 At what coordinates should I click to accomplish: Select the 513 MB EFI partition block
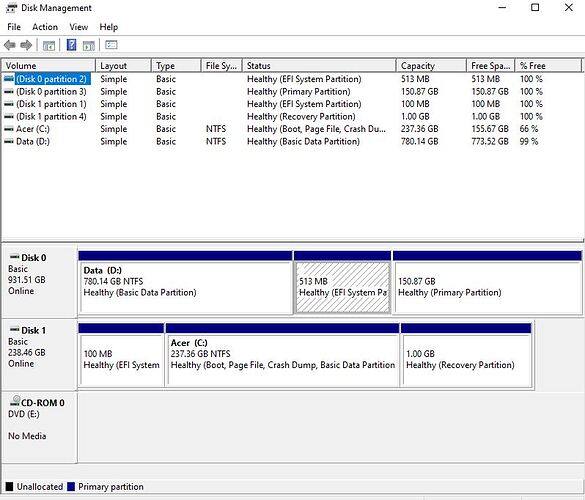[342, 287]
